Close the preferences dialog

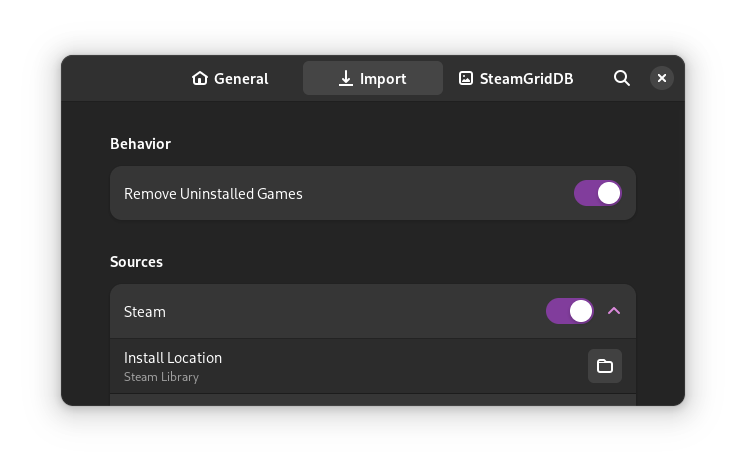[662, 78]
